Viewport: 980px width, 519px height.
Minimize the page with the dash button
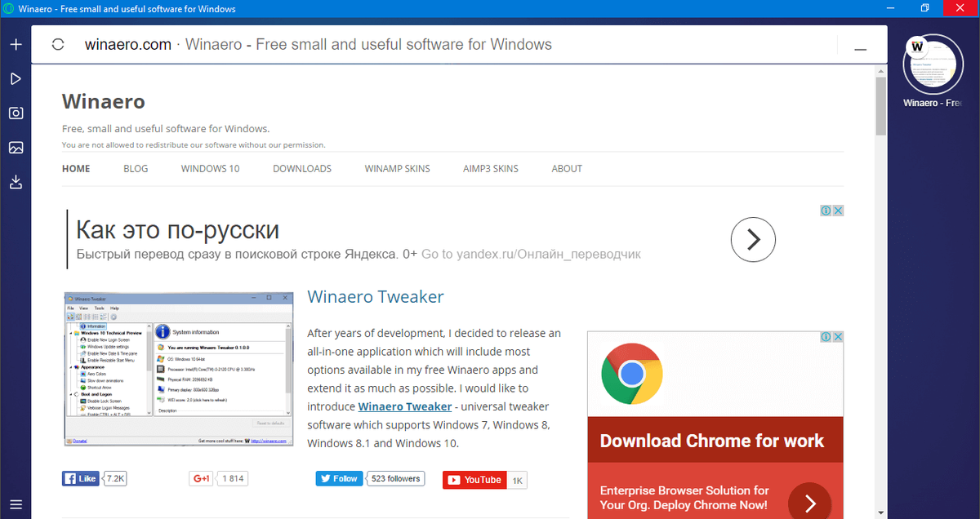860,50
